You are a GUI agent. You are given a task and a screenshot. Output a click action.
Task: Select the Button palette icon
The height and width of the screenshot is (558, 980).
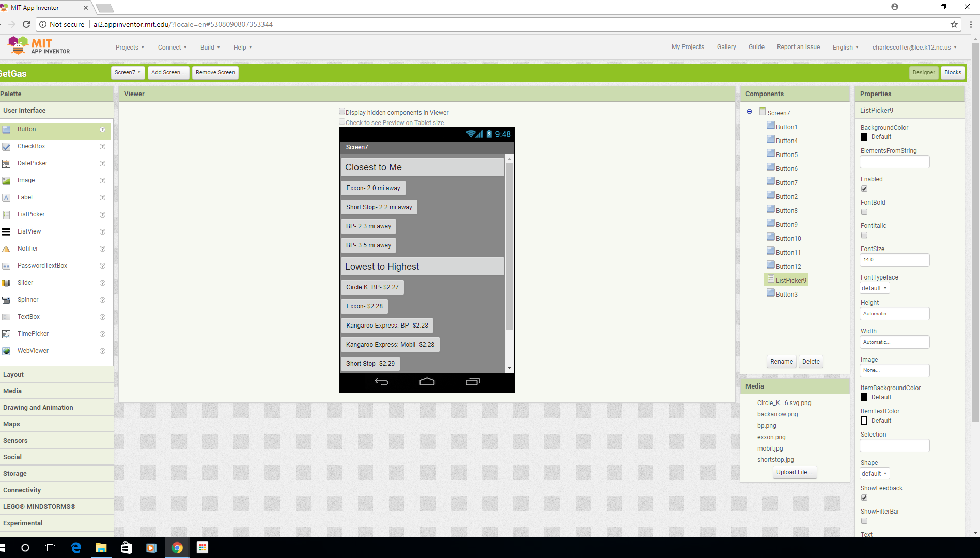click(x=6, y=130)
